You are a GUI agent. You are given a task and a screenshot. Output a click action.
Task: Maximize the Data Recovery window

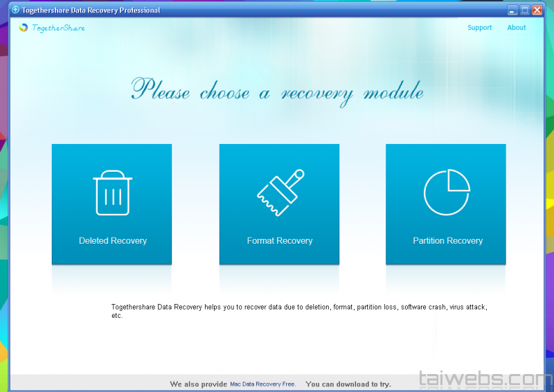525,10
